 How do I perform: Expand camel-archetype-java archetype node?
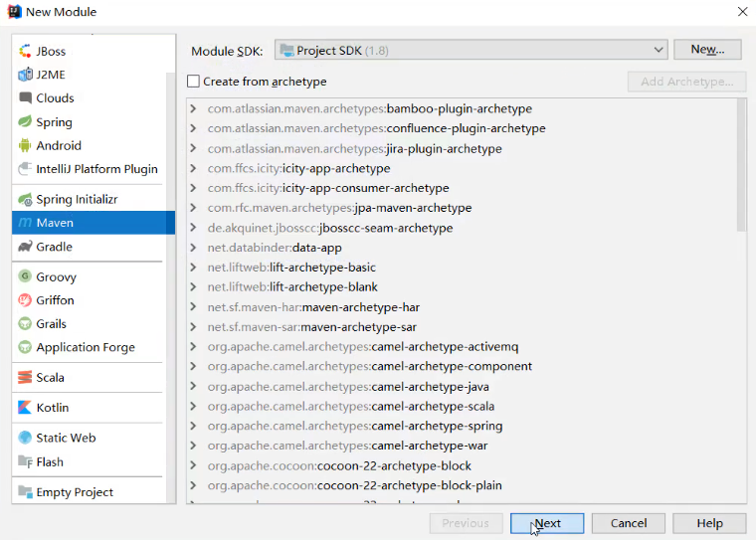point(194,387)
